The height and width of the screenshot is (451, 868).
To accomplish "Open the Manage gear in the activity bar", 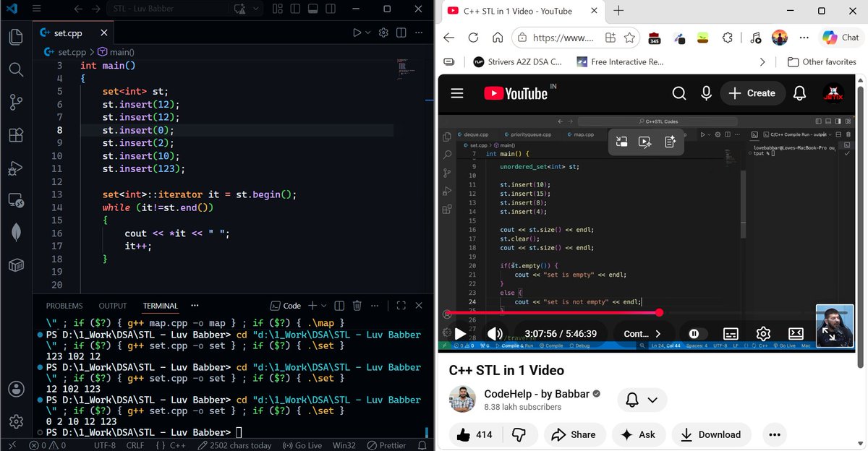I will point(16,421).
